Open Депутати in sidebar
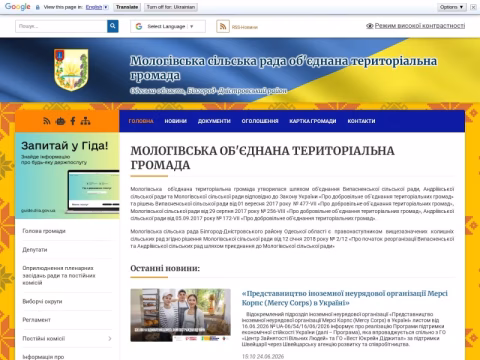Image resolution: width=480 pixels, height=360 pixels. point(35,250)
